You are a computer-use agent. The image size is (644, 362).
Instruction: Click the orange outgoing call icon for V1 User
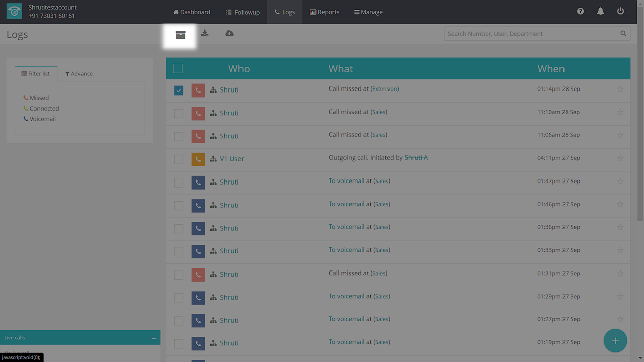[198, 159]
